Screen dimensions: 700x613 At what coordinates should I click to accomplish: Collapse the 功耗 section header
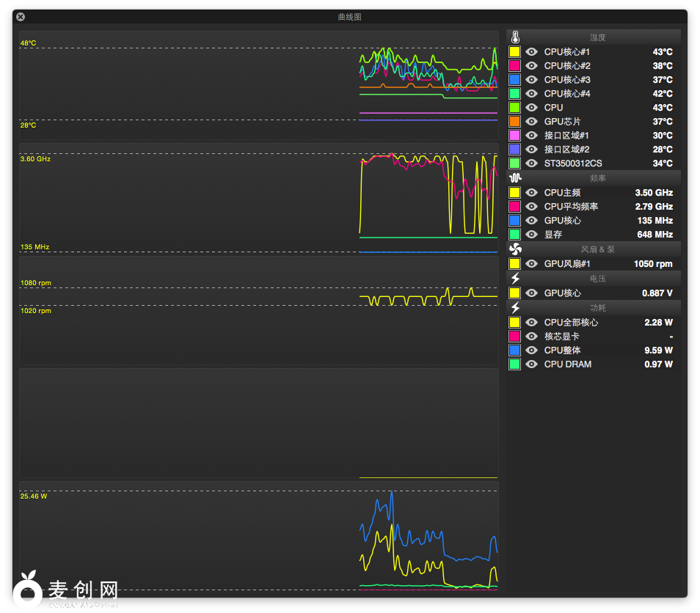pyautogui.click(x=597, y=308)
